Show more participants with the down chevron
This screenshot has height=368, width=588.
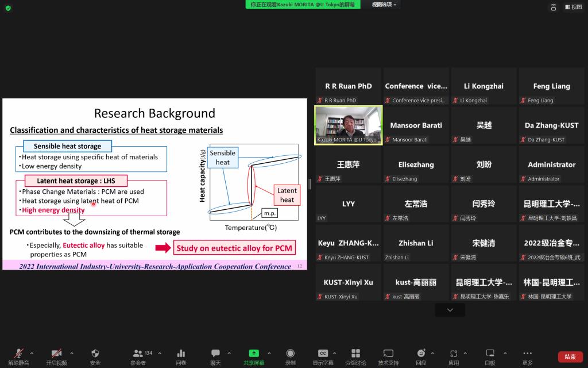tap(450, 310)
